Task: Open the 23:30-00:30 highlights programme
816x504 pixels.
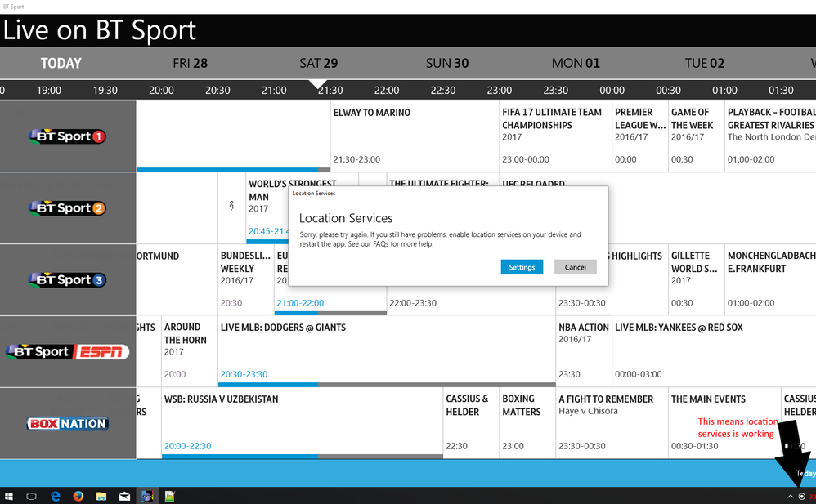Action: [612, 301]
